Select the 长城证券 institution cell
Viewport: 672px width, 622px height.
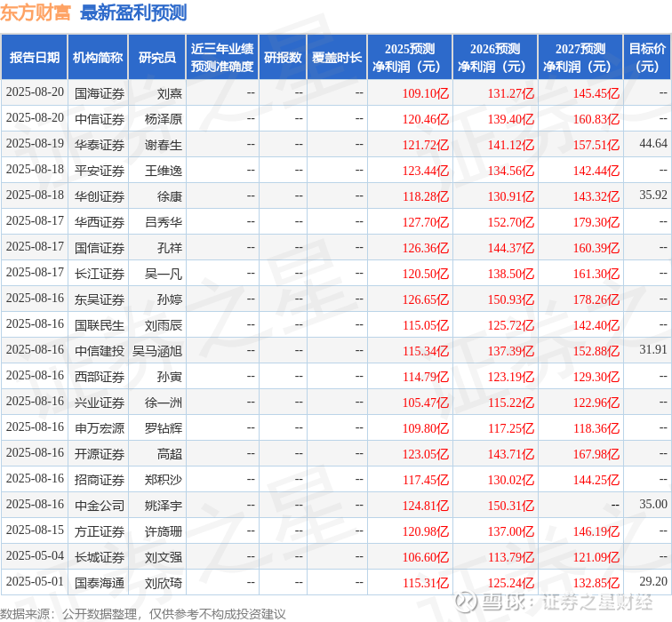100,557
